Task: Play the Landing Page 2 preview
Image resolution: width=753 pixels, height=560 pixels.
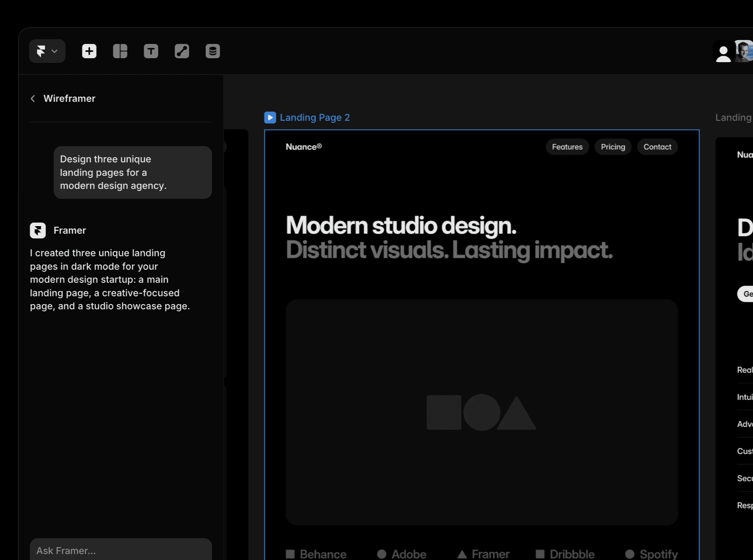Action: [270, 118]
